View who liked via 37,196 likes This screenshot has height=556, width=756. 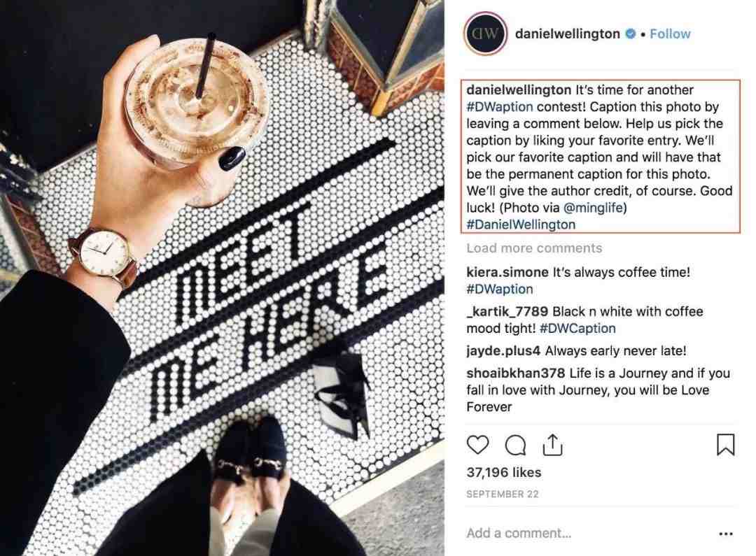pyautogui.click(x=504, y=473)
